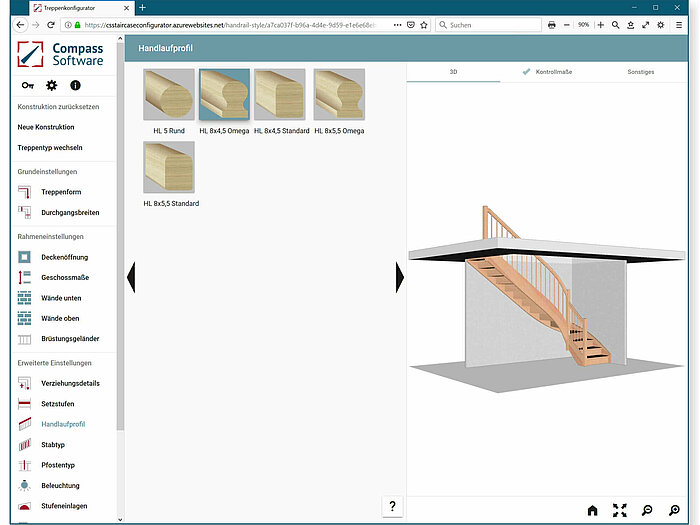Collapse the sidebar with the left arrow
Viewport: 700px width, 525px height.
[130, 276]
